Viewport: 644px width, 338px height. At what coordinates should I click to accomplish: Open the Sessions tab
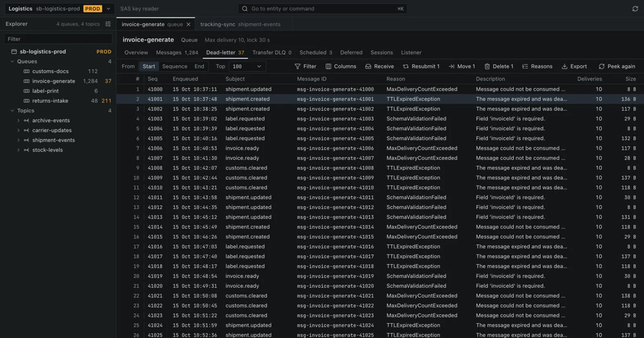[382, 53]
